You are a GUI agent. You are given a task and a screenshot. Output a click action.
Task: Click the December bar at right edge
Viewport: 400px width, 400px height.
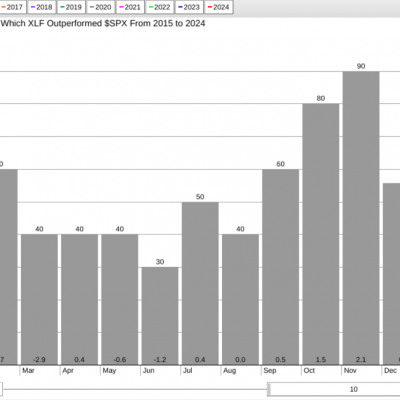click(x=392, y=274)
